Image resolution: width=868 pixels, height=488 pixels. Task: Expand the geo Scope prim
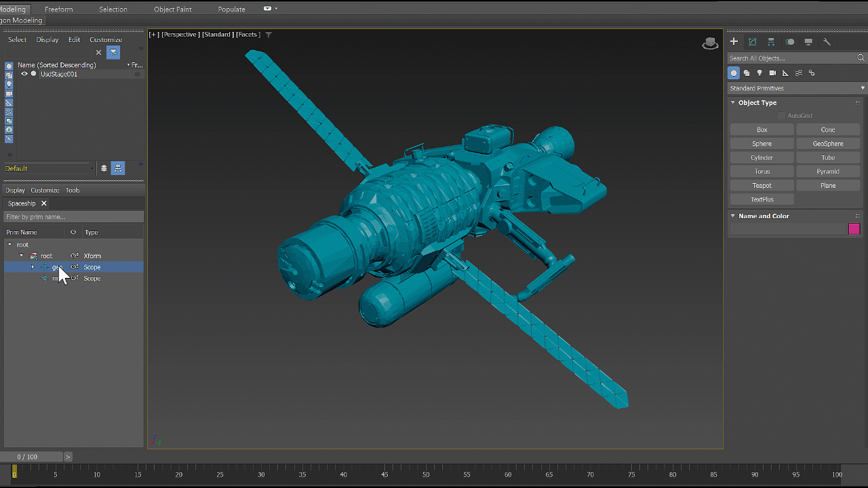[x=33, y=267]
